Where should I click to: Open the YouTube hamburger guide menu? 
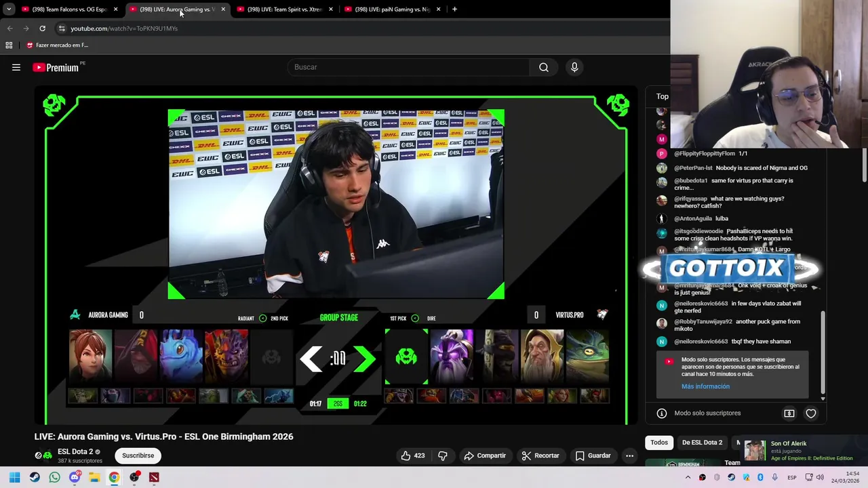[x=16, y=67]
